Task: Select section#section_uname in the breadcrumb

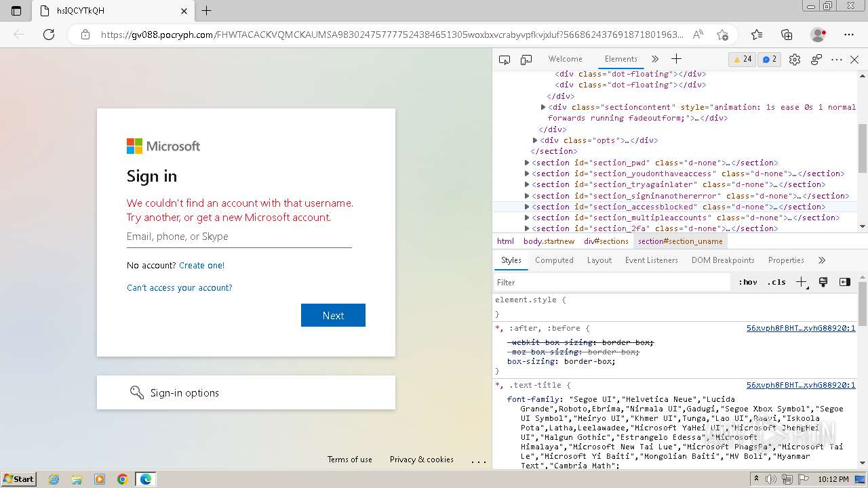Action: pos(680,241)
